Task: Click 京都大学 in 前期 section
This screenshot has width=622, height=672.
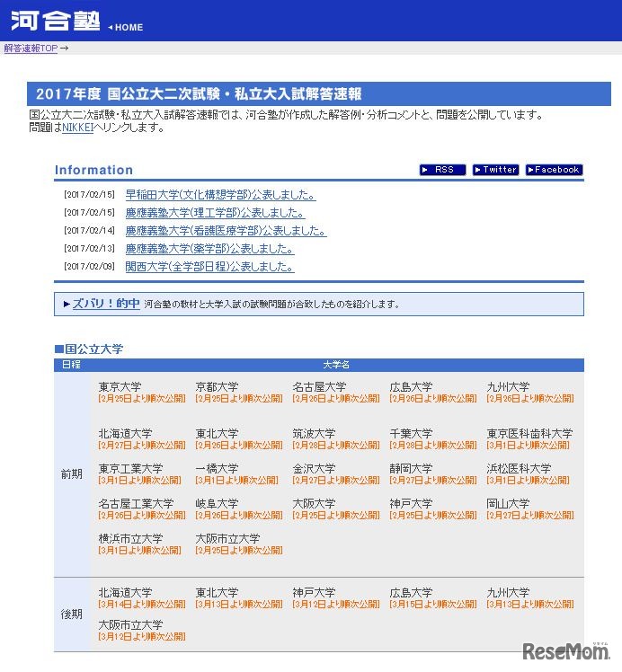Action: pyautogui.click(x=217, y=387)
